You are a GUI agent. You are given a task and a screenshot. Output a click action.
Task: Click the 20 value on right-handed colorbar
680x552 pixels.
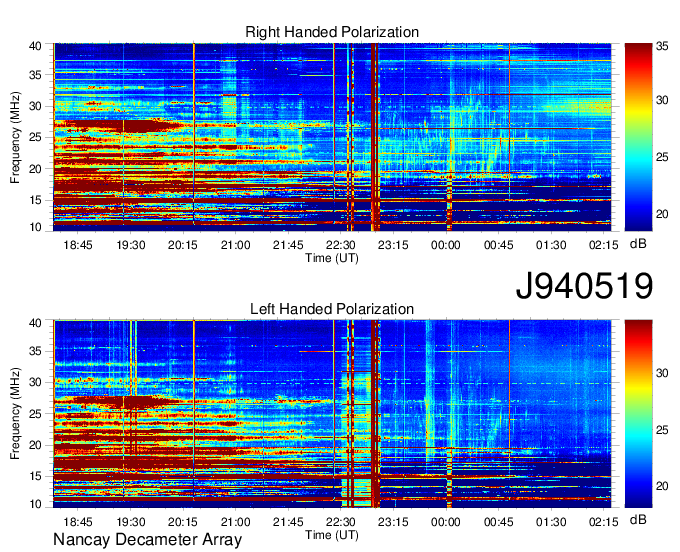662,214
